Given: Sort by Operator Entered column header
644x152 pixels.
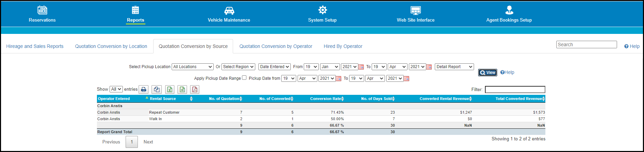Looking at the screenshot, I should (123, 99).
